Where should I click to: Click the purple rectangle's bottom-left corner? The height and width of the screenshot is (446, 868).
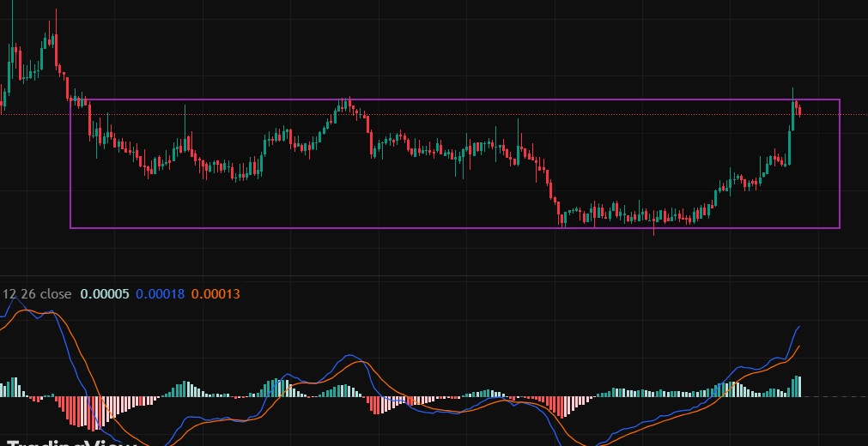tap(70, 228)
